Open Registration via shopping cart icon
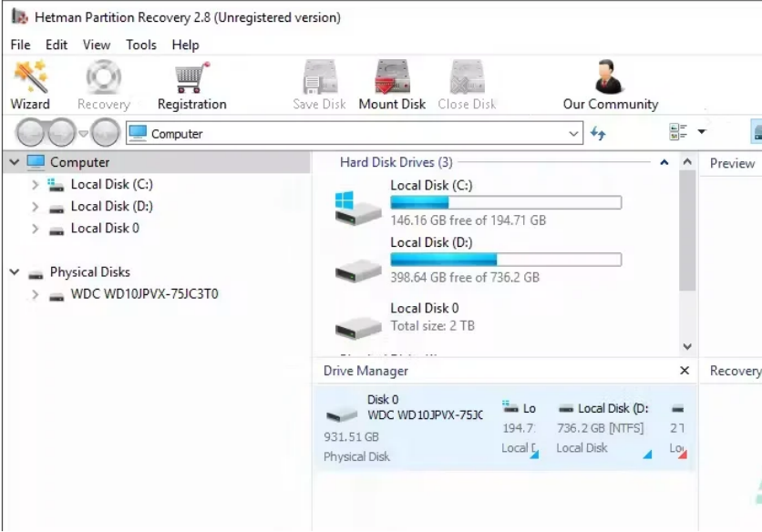Screen dimensions: 762x532 point(192,85)
